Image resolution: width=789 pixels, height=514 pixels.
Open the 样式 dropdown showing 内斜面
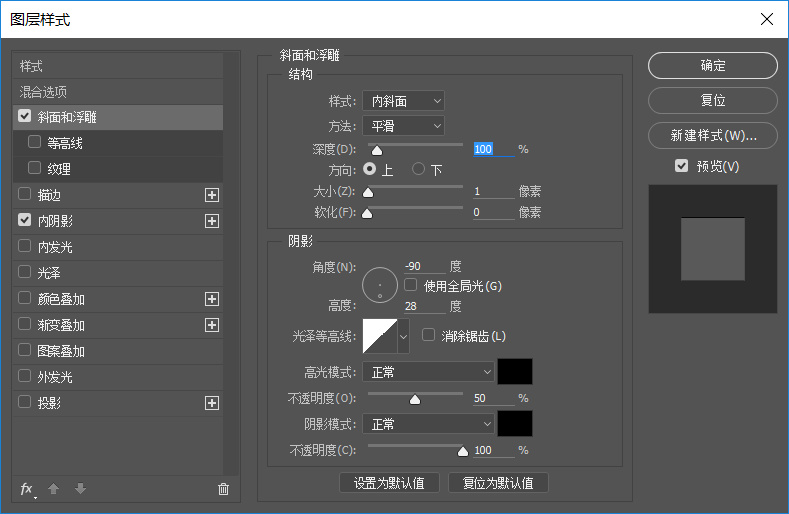(x=403, y=101)
